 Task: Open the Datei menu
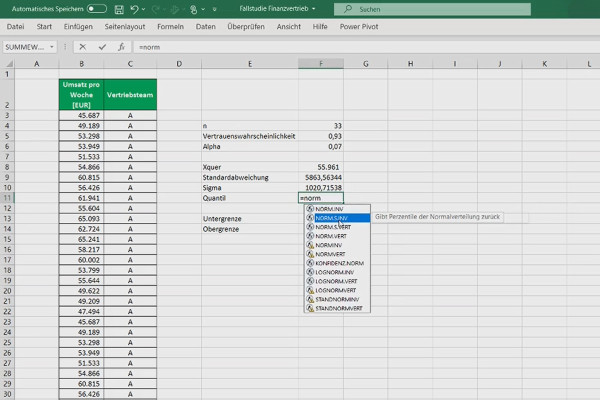click(15, 26)
